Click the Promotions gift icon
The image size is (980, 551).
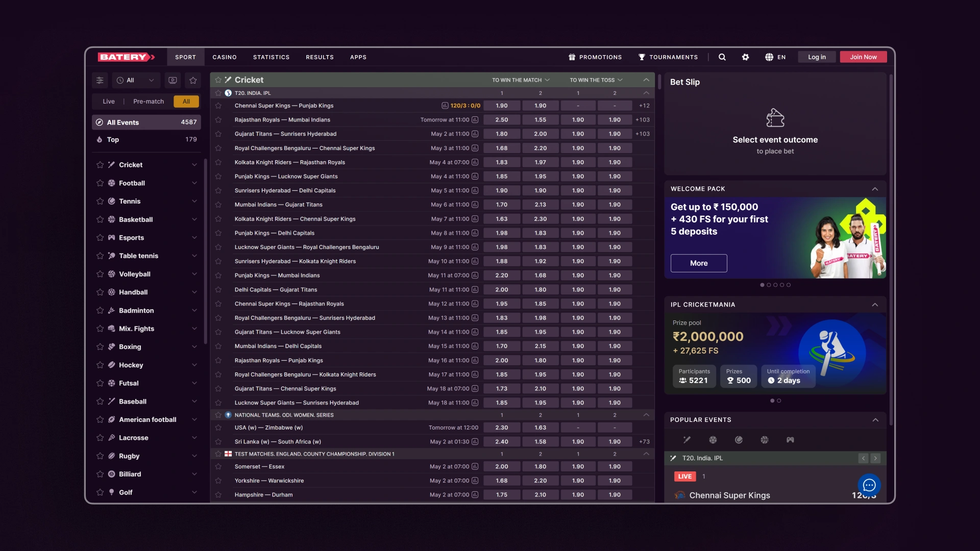(572, 57)
